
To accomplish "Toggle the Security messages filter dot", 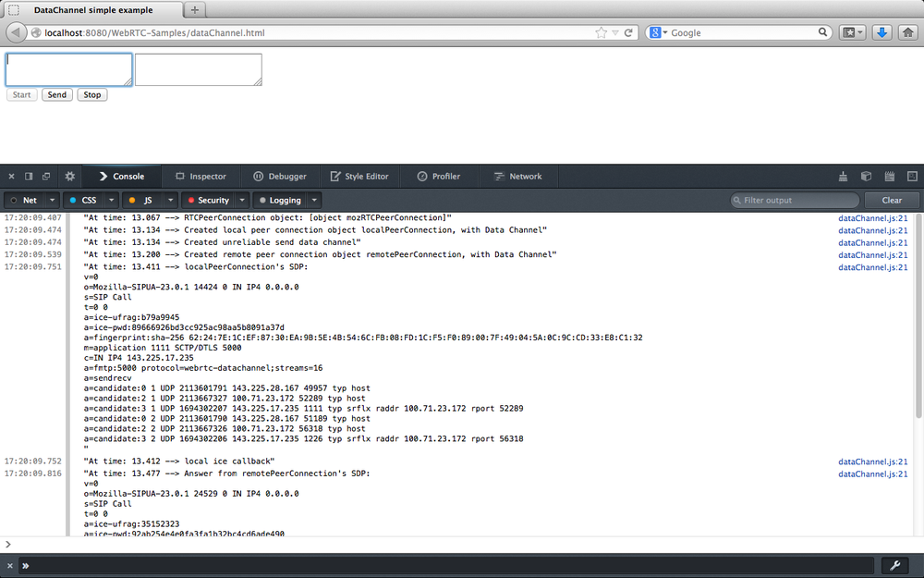I will click(x=190, y=200).
